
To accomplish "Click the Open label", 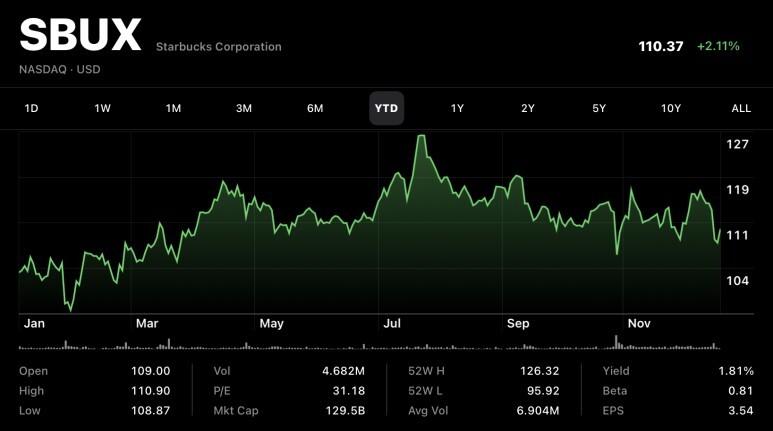I will (34, 371).
